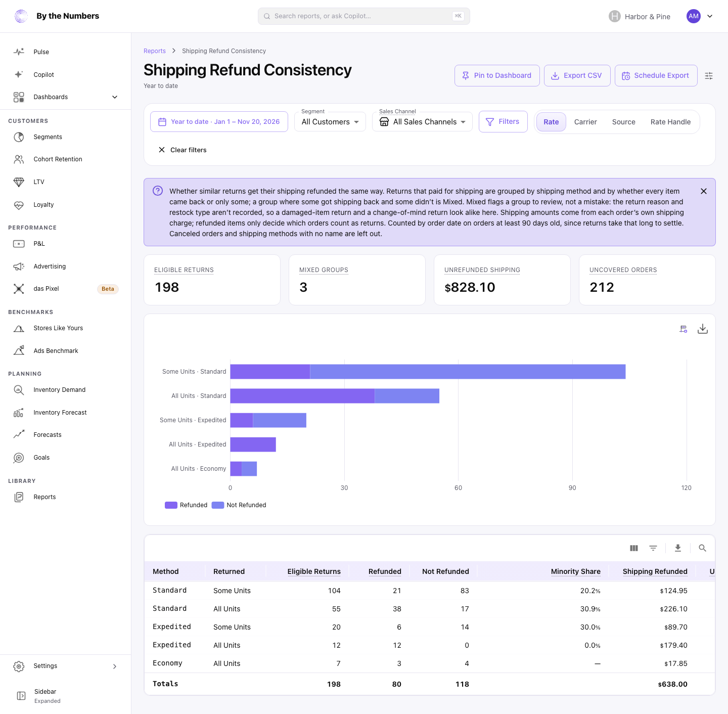Clear all filters
The width and height of the screenshot is (728, 714).
pyautogui.click(x=183, y=150)
